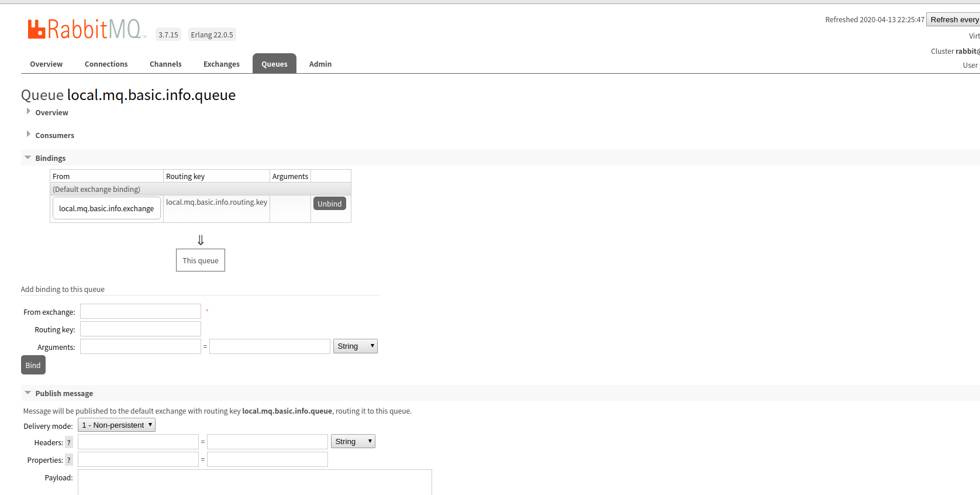Click into the Payload text area

[254, 482]
